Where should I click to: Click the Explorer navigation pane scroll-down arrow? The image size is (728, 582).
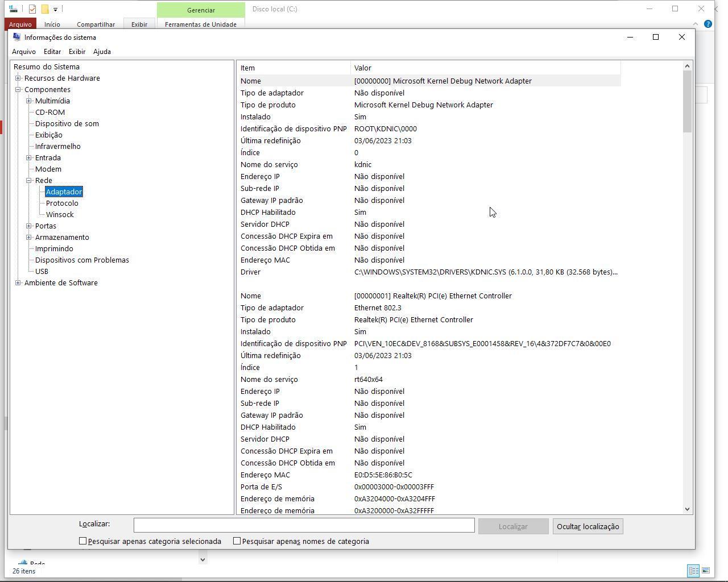click(x=202, y=559)
